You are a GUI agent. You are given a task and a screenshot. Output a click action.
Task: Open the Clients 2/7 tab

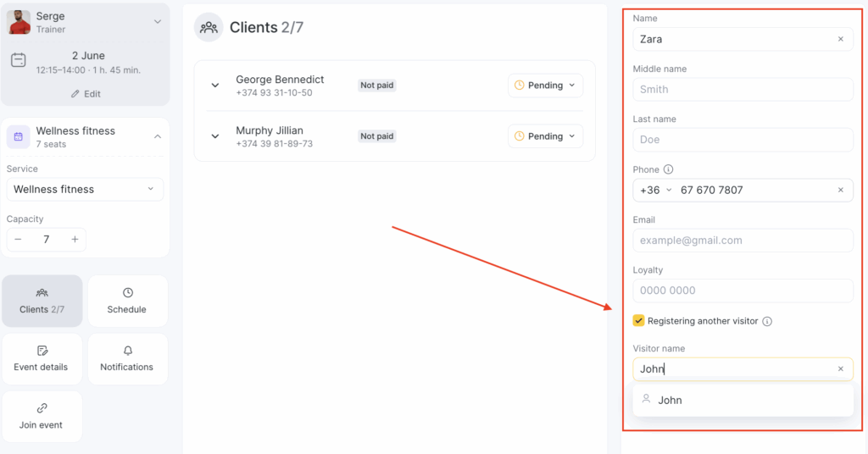coord(42,301)
